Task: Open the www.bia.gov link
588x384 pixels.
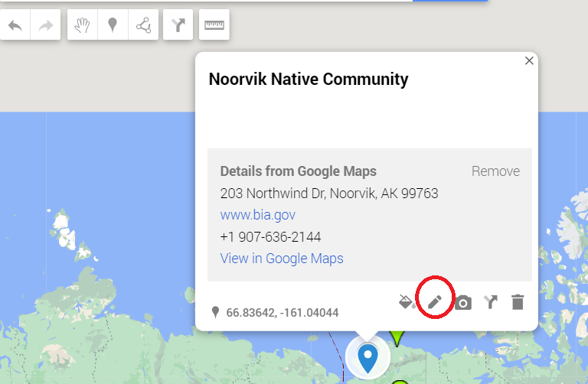Action: coord(257,215)
